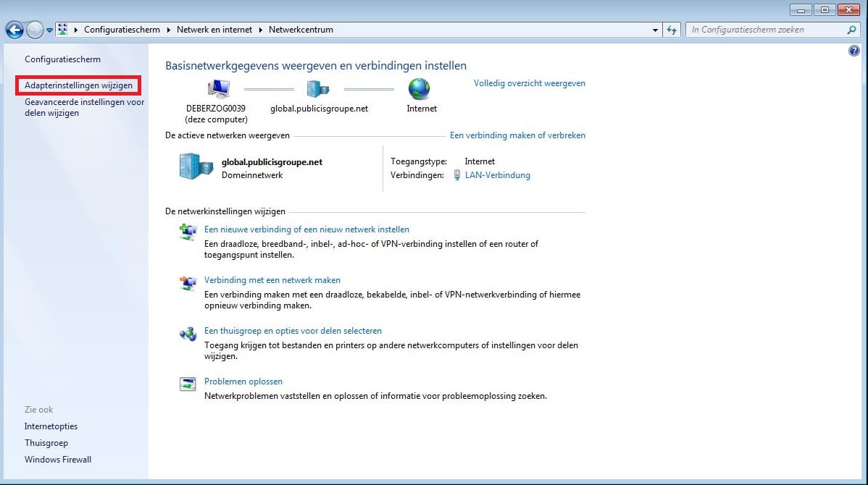Open recent pages dropdown arrow
Screen dimensions: 868x485
coord(49,30)
